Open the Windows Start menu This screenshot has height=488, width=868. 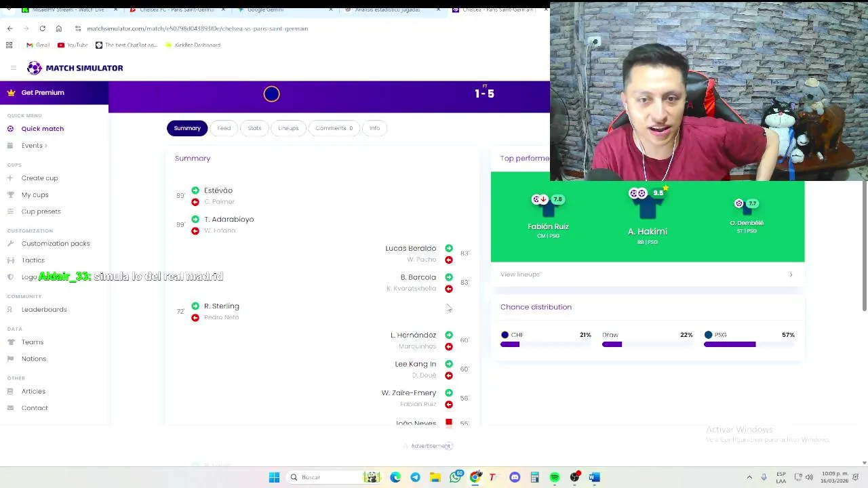click(x=274, y=477)
